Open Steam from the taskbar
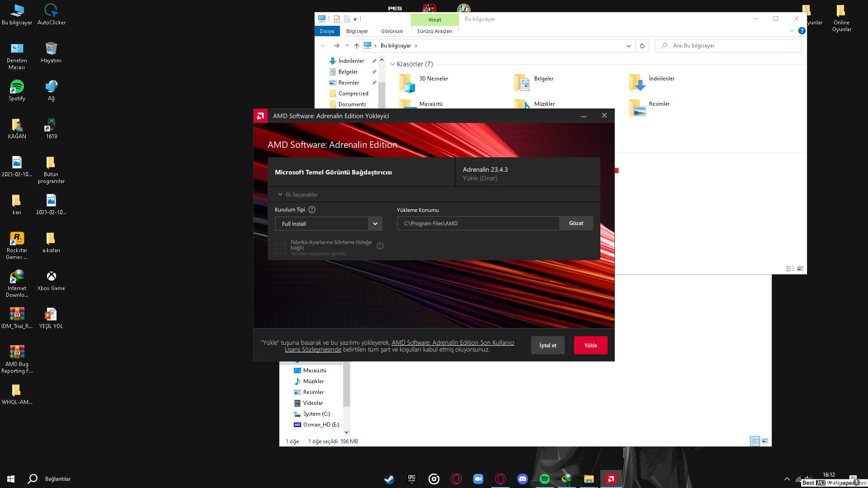The width and height of the screenshot is (868, 488). point(389,479)
